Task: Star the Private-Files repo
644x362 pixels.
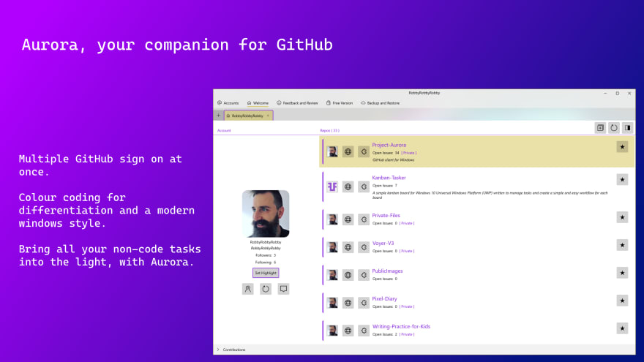Action: tap(622, 217)
